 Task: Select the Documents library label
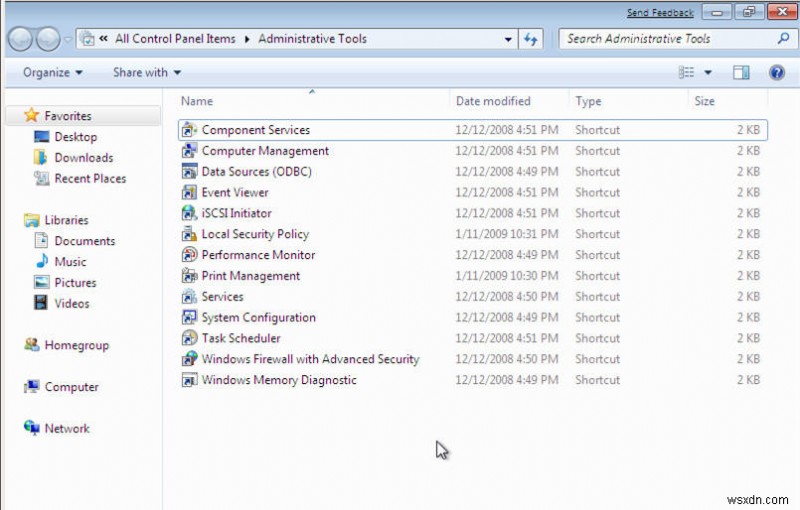click(x=85, y=241)
